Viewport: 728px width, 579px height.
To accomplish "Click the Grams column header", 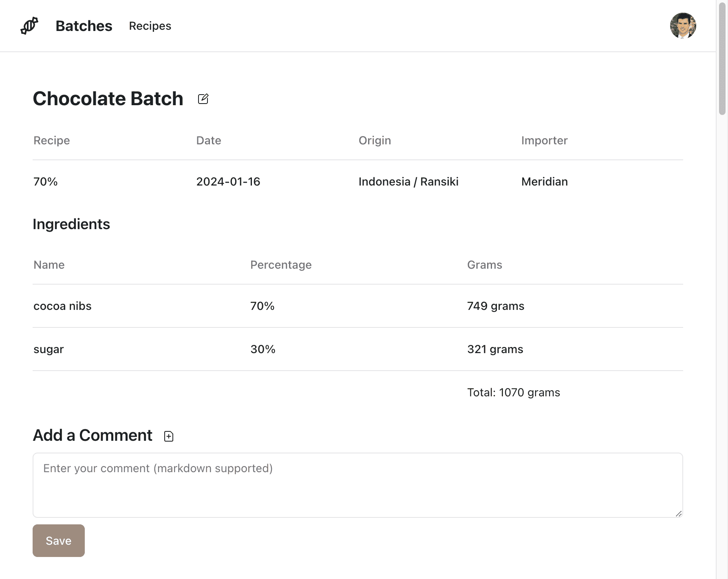I will tap(485, 265).
